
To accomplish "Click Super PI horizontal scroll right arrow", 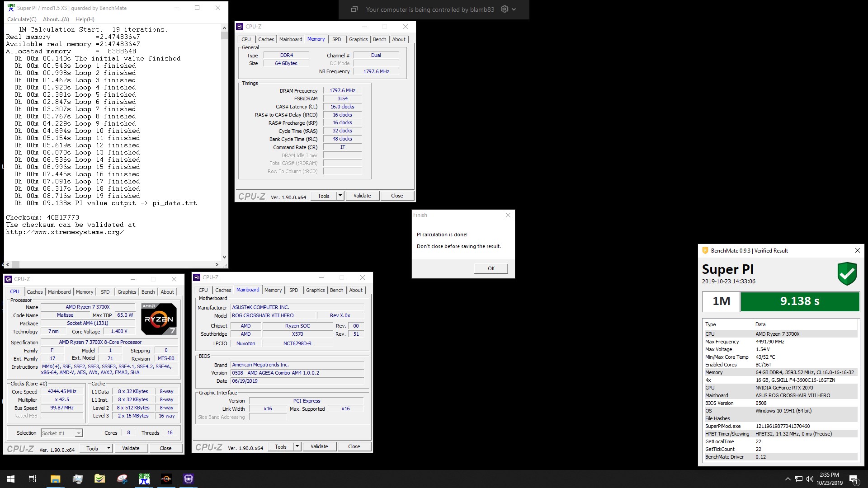I will point(217,265).
